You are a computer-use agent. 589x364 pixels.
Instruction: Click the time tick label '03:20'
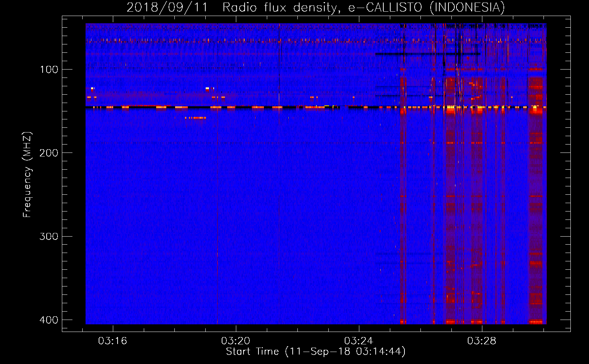pyautogui.click(x=236, y=341)
